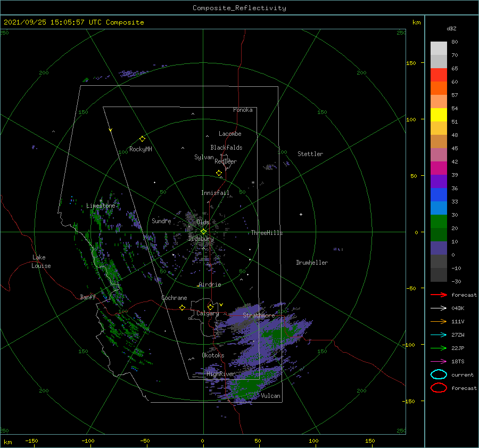Click the Airdrie label
Viewport: 479px width, 448px height.
pos(210,284)
